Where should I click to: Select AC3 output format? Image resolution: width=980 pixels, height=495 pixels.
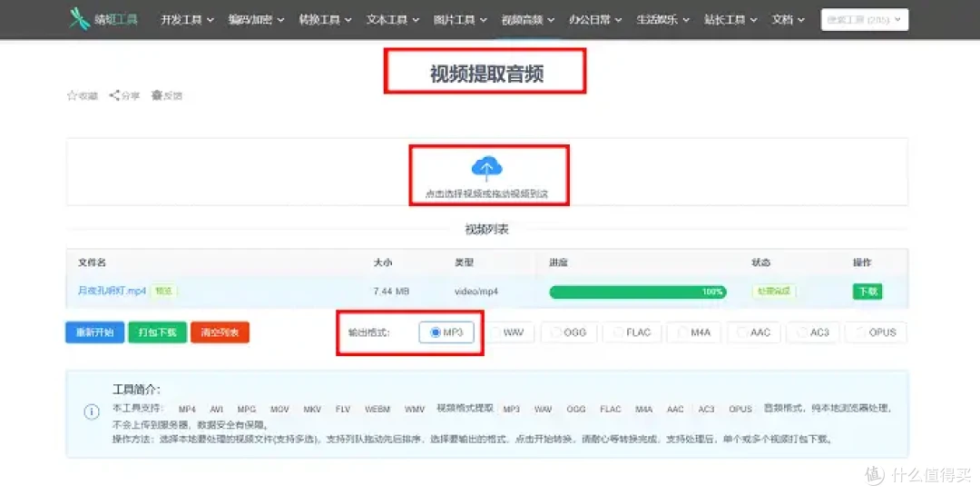(813, 332)
